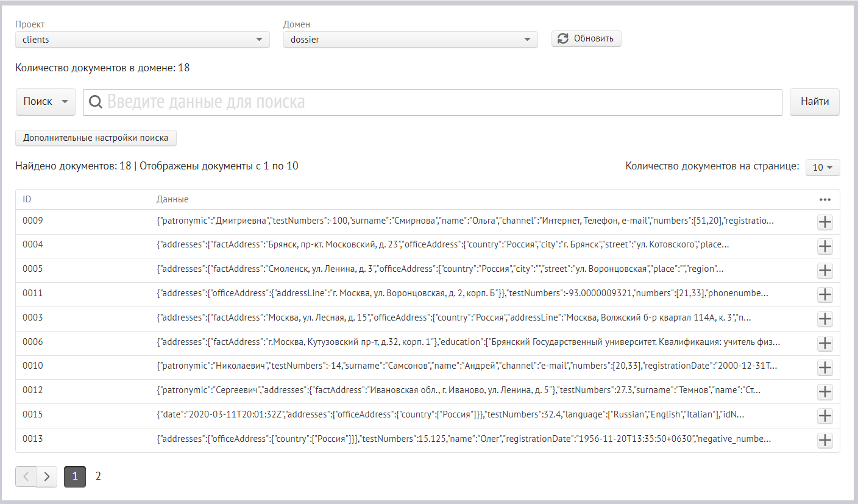
Task: Expand document 0004 with its plus icon
Action: pyautogui.click(x=824, y=246)
